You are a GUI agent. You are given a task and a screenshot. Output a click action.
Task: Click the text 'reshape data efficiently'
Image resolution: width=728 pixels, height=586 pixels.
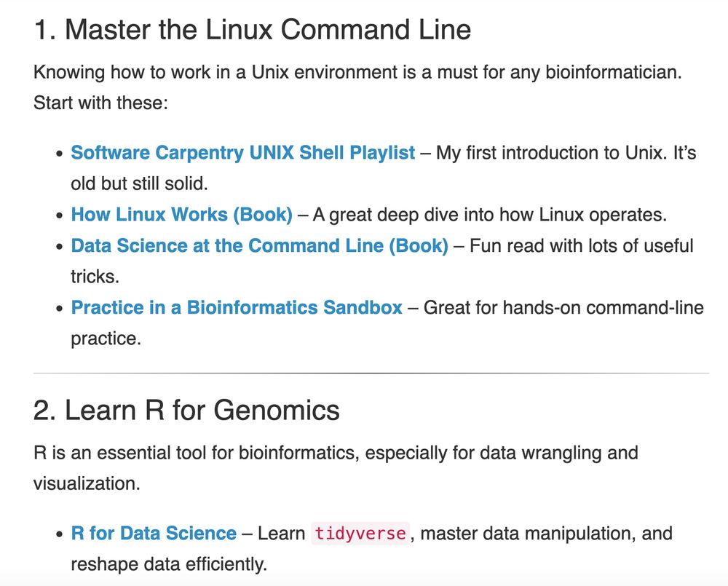[x=169, y=564]
